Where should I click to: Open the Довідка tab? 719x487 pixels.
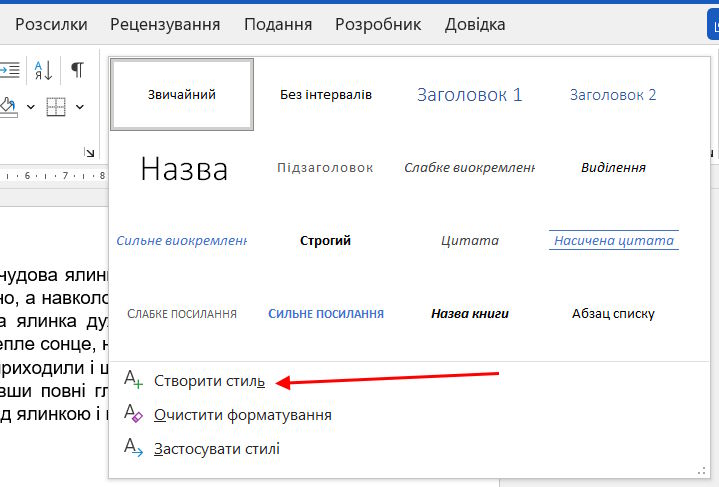[x=475, y=24]
